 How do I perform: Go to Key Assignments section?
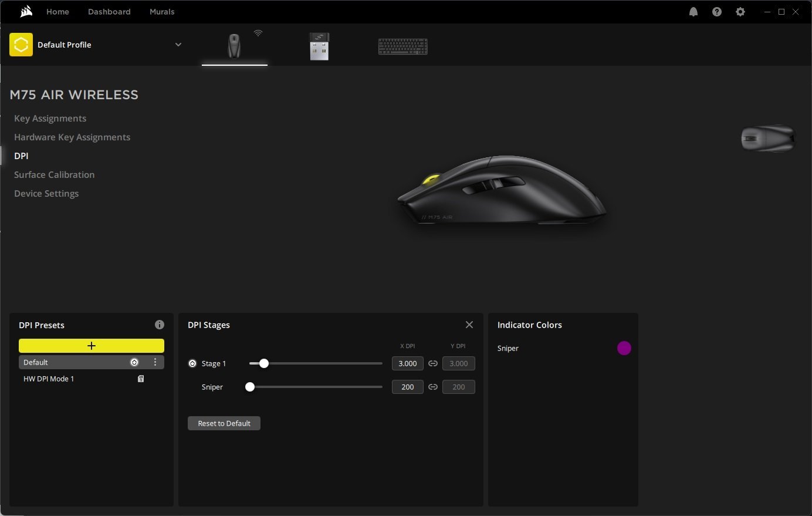[x=50, y=119]
